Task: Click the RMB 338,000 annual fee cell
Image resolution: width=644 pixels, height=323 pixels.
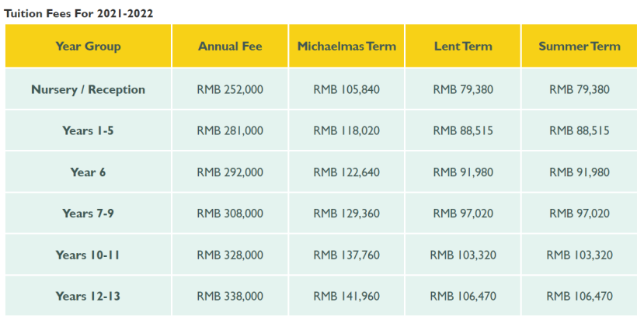Action: point(230,296)
